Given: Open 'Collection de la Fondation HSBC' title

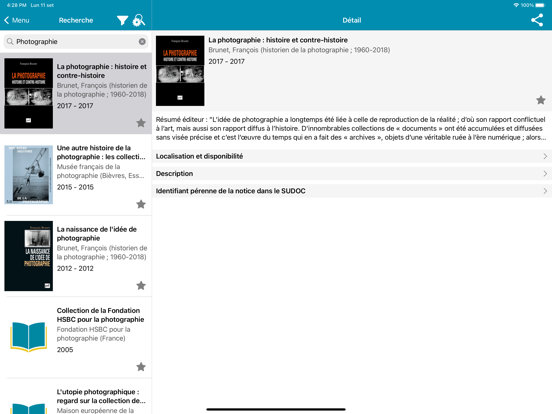Looking at the screenshot, I should coord(100,315).
